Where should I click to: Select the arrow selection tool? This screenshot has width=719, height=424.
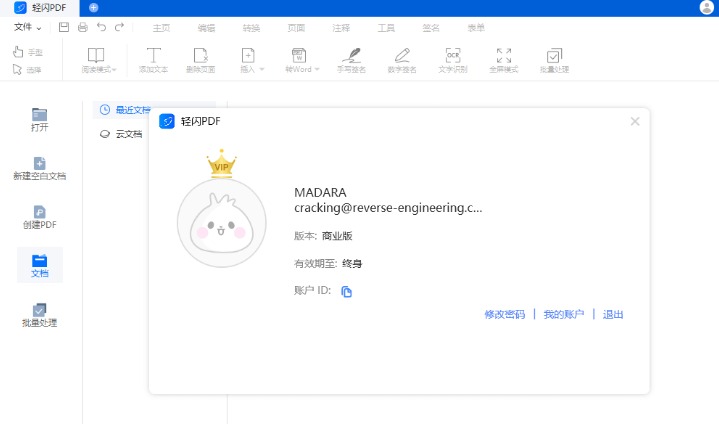pos(27,70)
